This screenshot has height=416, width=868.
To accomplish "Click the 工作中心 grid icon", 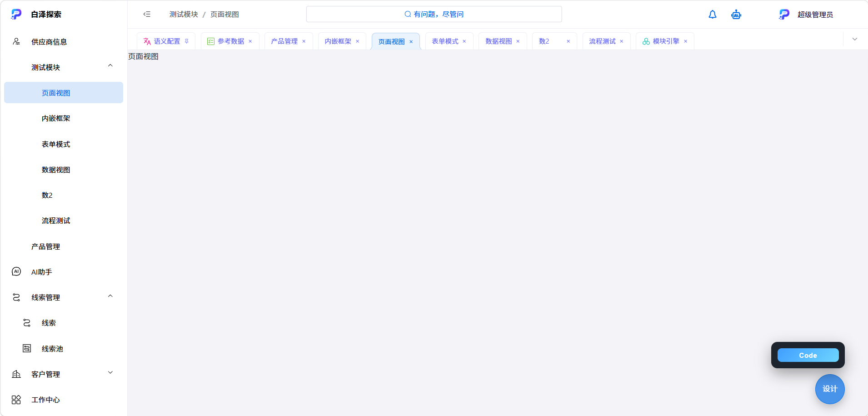I will tap(16, 400).
